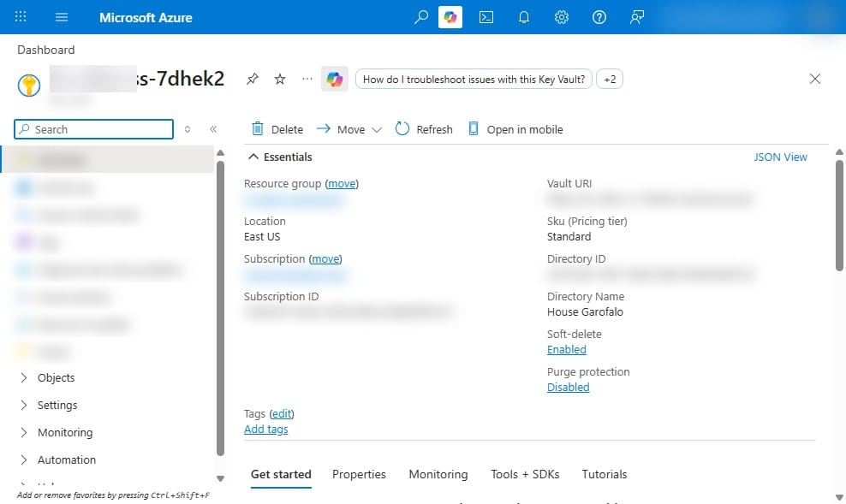The height and width of the screenshot is (504, 846).
Task: Click move link next to Resource group
Action: 342,184
